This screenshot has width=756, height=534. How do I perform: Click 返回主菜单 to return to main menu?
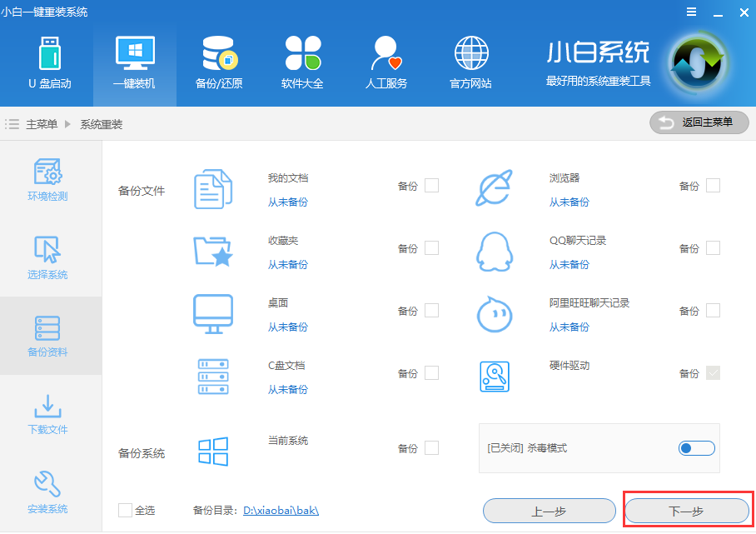coord(699,122)
